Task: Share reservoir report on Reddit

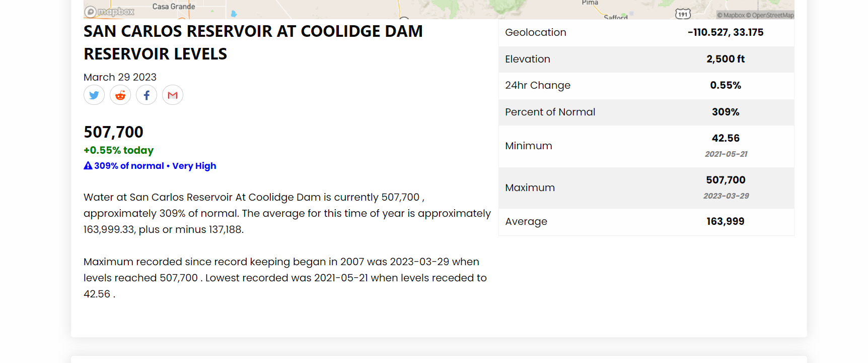Action: click(120, 95)
